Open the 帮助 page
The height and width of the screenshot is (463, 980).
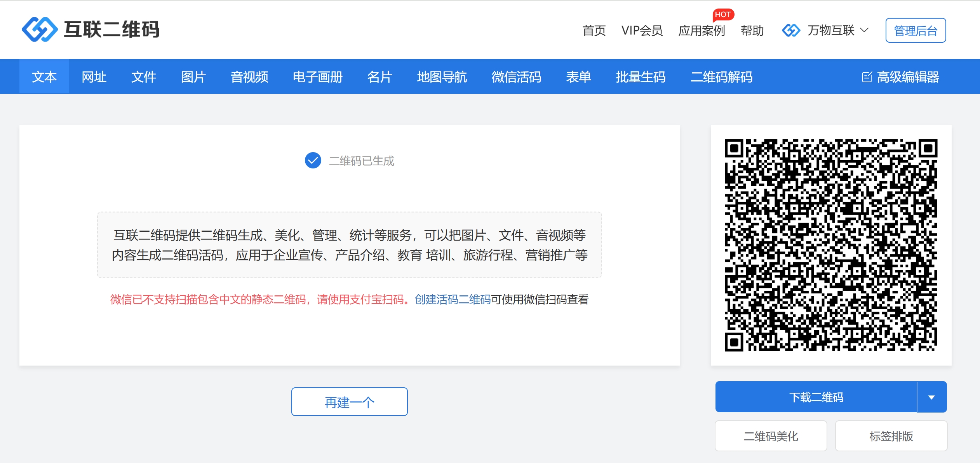[752, 30]
